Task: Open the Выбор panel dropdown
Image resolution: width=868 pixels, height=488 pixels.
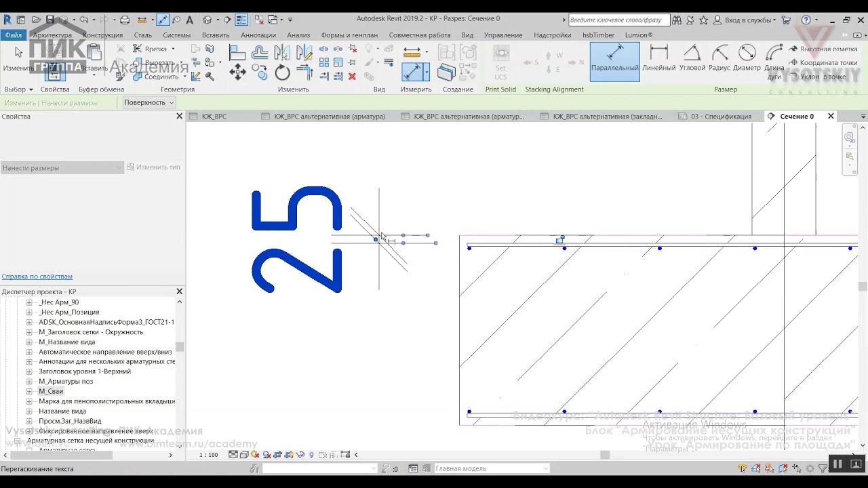Action: point(18,89)
